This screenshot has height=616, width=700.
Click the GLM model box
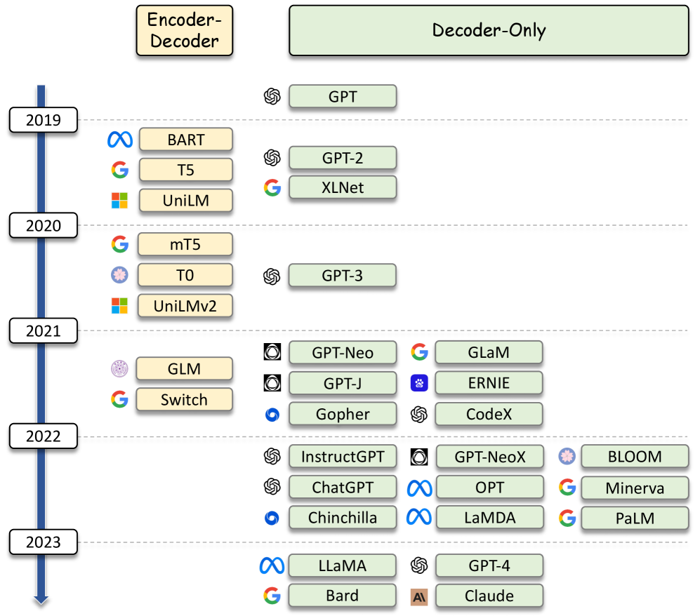(185, 369)
